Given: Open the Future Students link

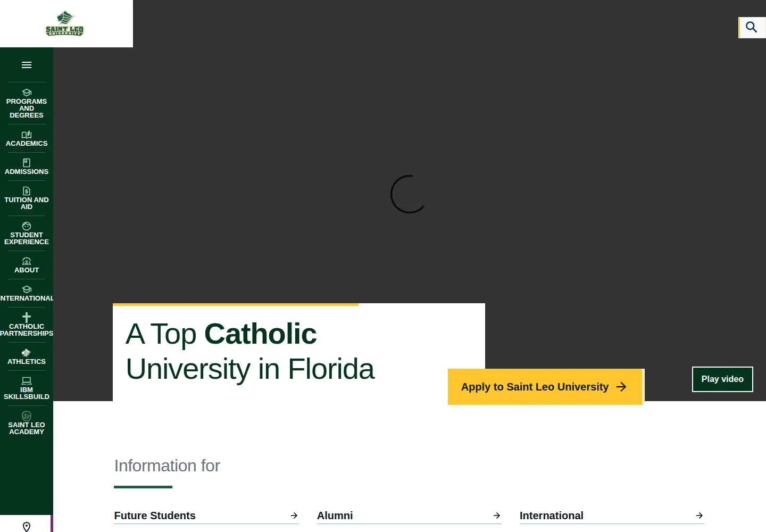Looking at the screenshot, I should (206, 516).
